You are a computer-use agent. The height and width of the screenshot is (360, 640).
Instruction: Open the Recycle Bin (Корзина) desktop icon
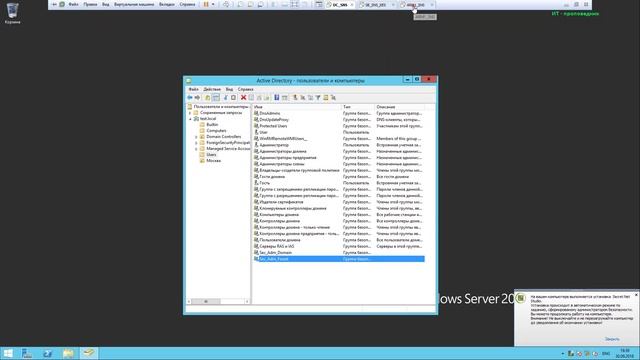[x=13, y=13]
